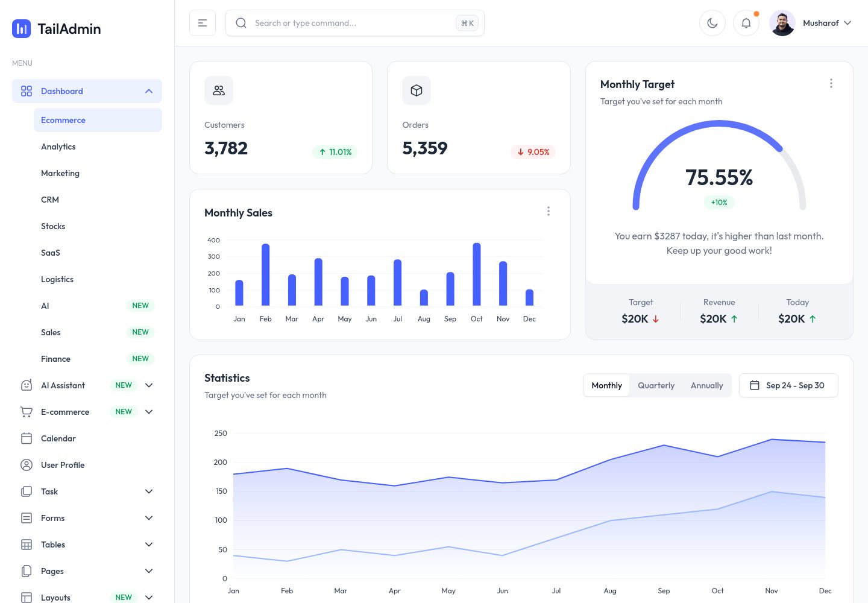Open the Sep 24 - Sep 30 date picker
868x603 pixels.
click(x=788, y=385)
